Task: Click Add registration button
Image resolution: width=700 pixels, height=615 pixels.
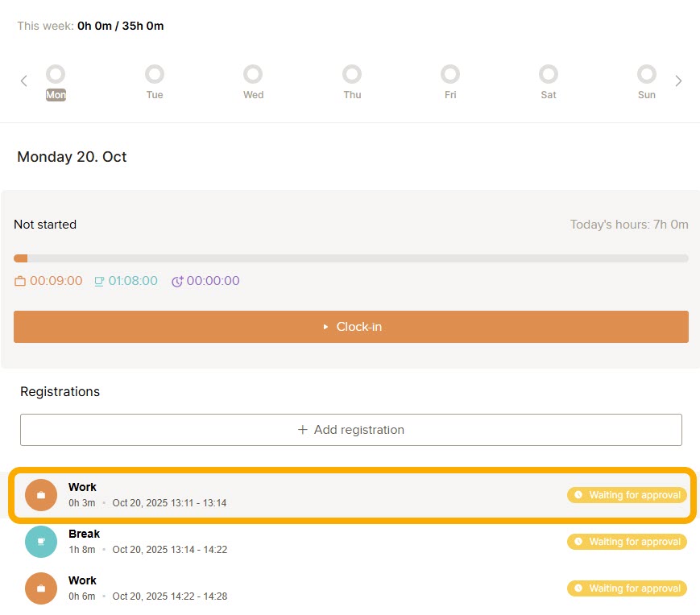Action: (x=350, y=430)
